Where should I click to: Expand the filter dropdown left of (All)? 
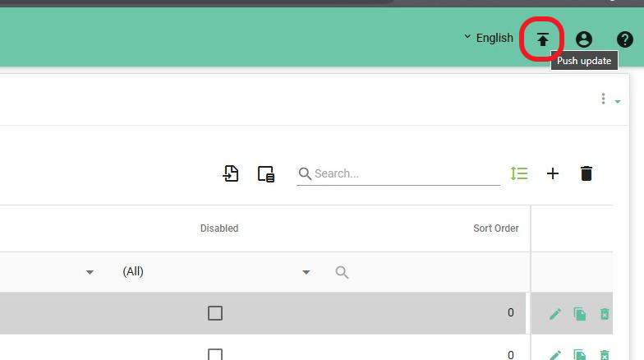(90, 272)
